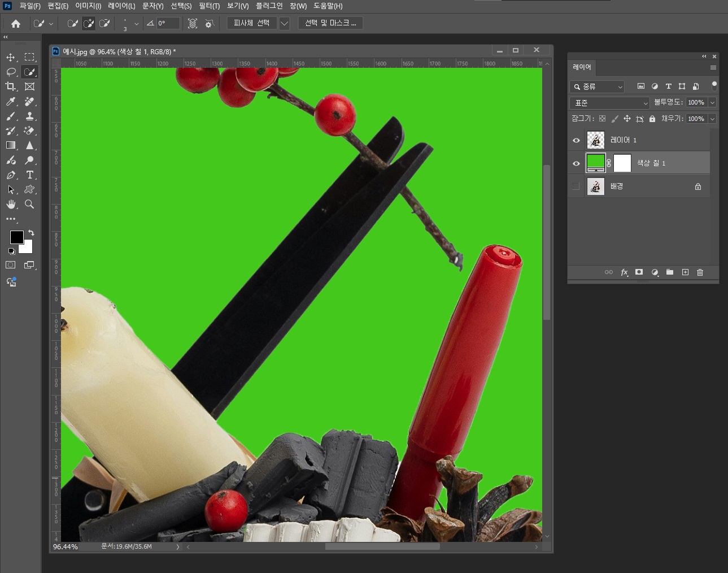Toggle pixel layer filter

[641, 86]
